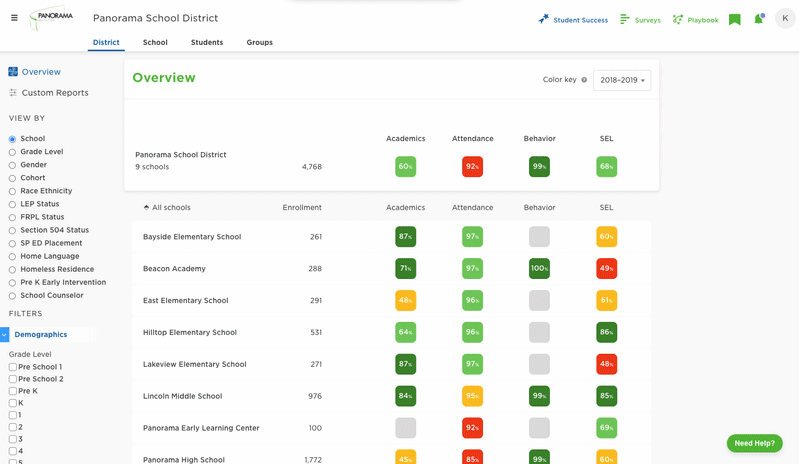Open Beacon Academy row

(x=391, y=268)
